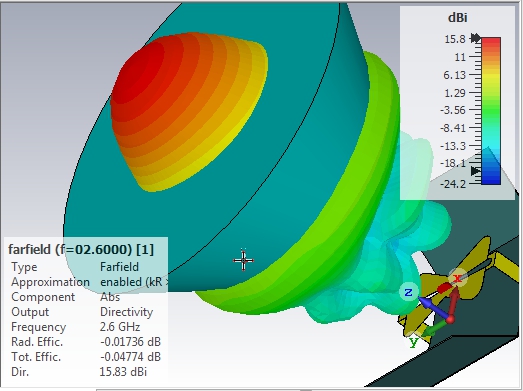Image resolution: width=523 pixels, height=391 pixels.
Task: Click the 2.6 GHz frequency value
Action: 120,327
